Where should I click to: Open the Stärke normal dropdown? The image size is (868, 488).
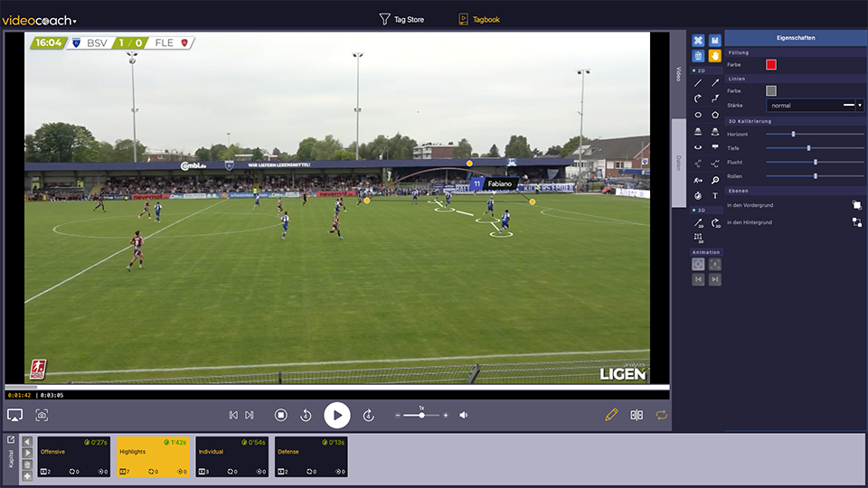815,105
